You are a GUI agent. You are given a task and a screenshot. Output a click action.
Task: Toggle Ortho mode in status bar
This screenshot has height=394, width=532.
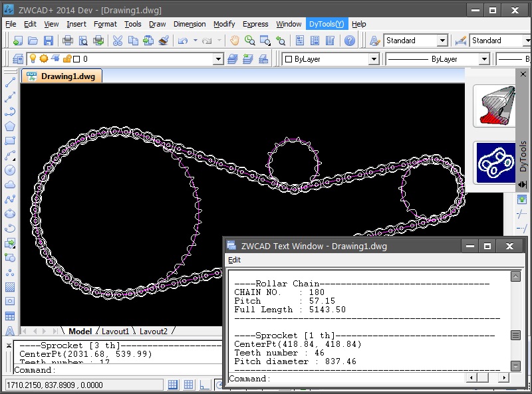pyautogui.click(x=205, y=385)
